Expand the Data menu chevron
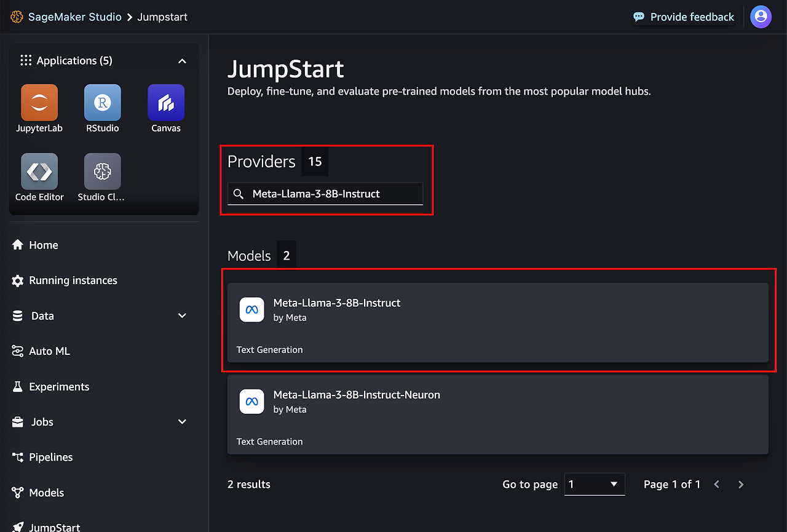The image size is (787, 532). 182,316
